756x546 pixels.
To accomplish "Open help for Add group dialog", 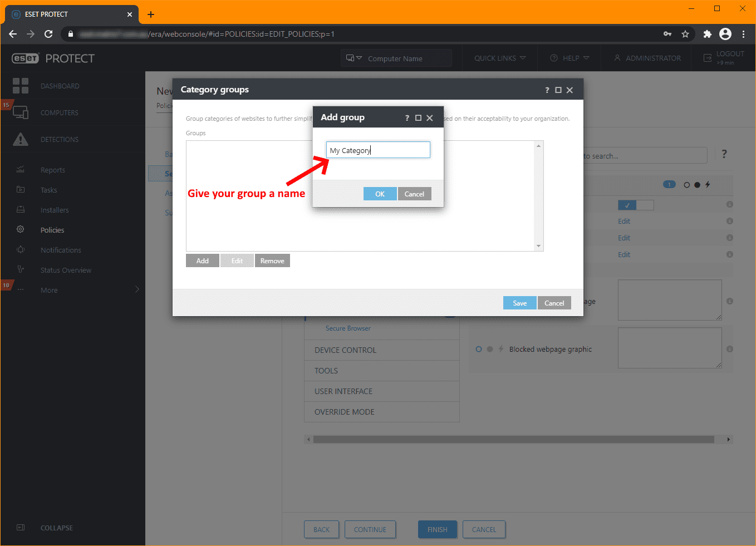I will pyautogui.click(x=407, y=118).
